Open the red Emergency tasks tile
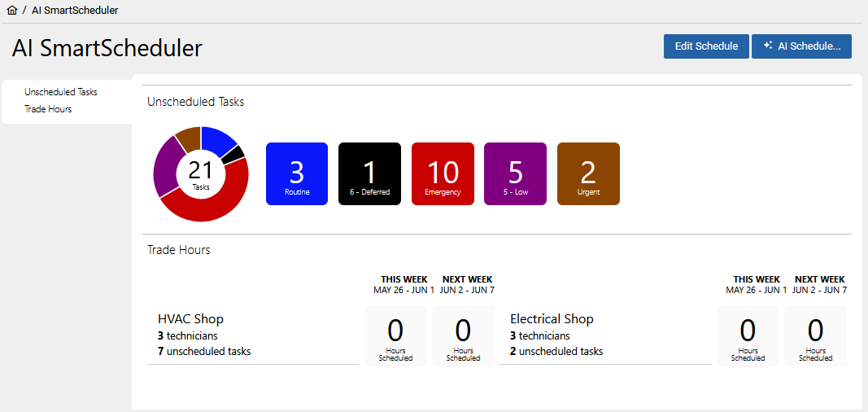 [443, 173]
